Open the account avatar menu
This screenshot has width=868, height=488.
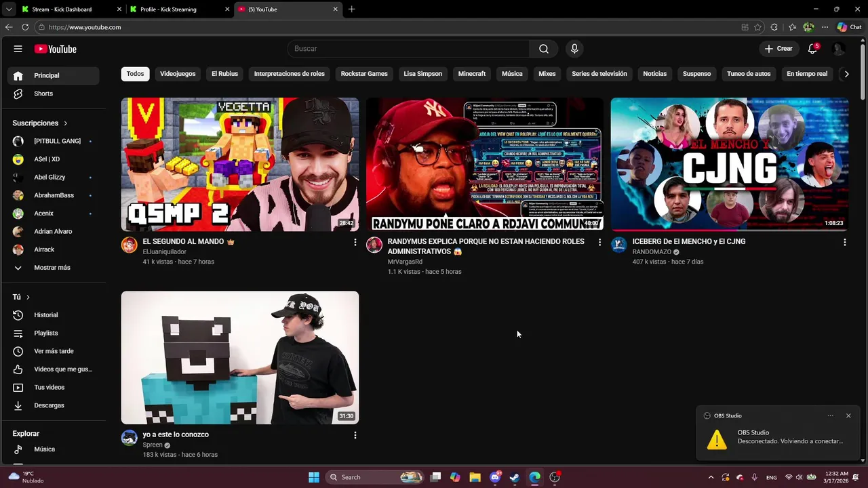[x=839, y=49]
